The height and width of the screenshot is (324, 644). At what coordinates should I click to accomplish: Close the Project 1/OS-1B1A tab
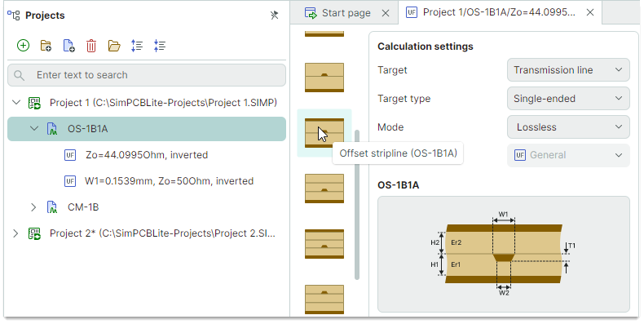tap(589, 13)
